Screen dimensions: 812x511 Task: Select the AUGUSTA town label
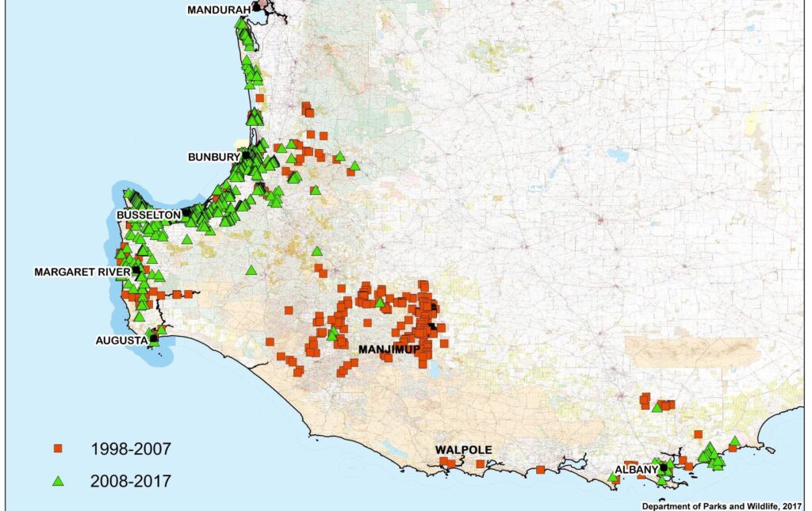pos(121,340)
